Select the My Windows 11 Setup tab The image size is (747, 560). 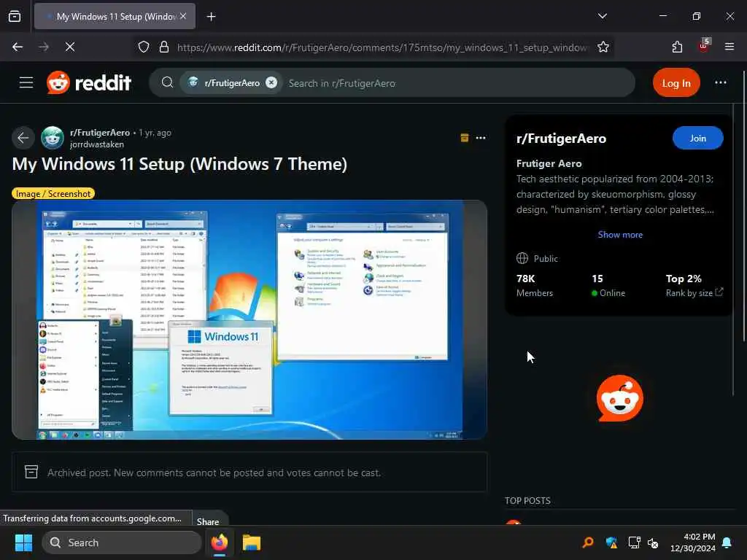coord(115,16)
